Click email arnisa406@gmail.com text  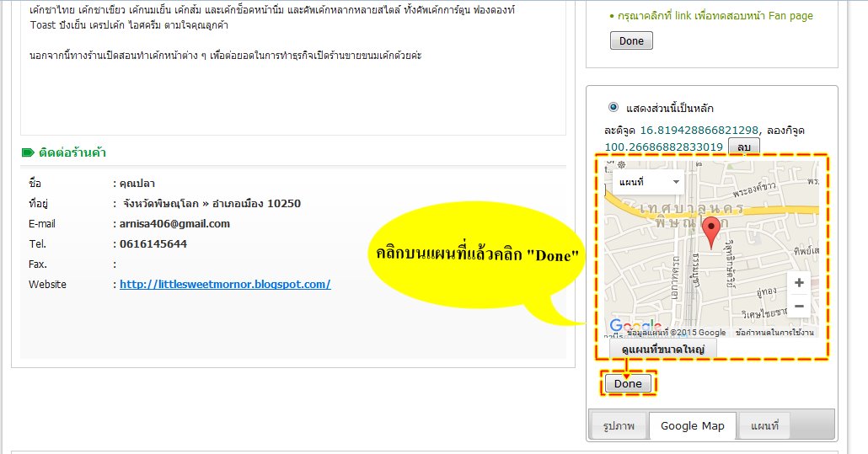(174, 223)
